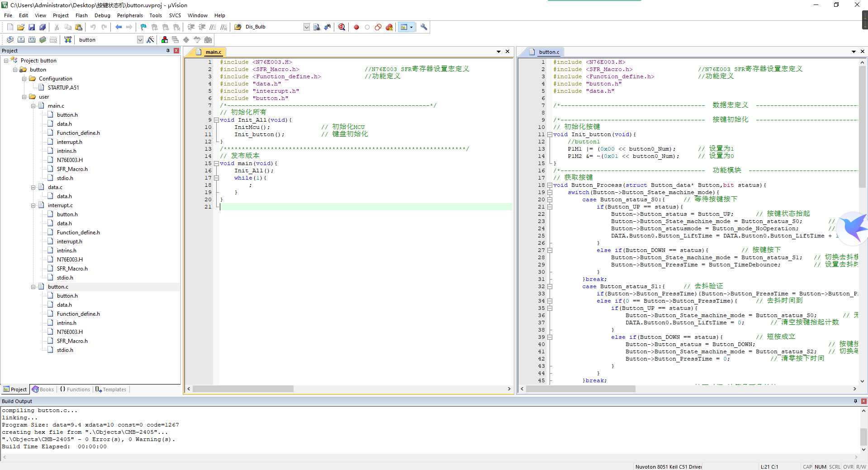Switch to the Books panel tab
Image resolution: width=868 pixels, height=470 pixels.
43,389
